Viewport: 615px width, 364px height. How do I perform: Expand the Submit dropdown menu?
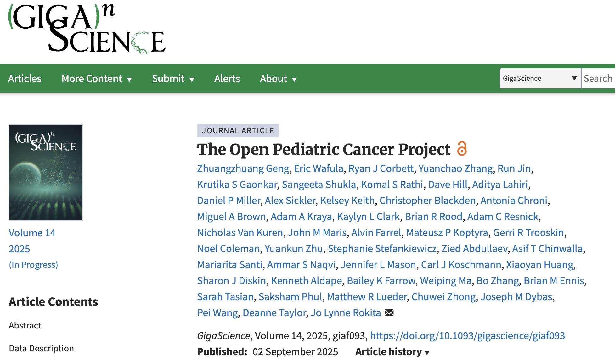pos(173,79)
